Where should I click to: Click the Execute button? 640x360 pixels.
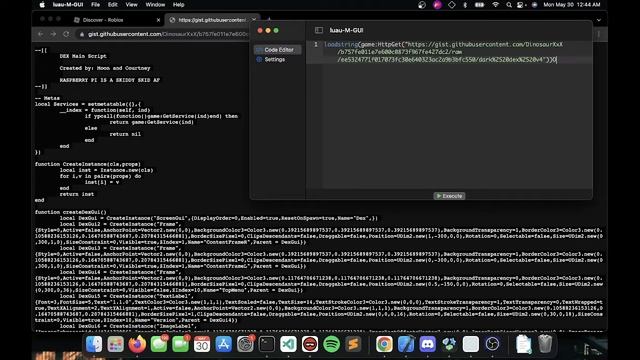click(449, 196)
